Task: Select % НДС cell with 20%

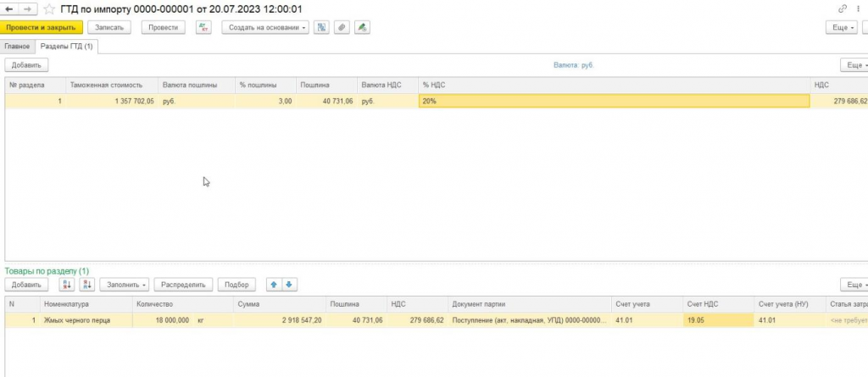Action: pos(614,102)
